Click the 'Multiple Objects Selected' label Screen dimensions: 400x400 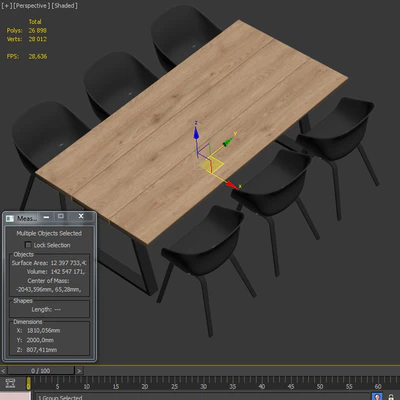click(x=49, y=233)
